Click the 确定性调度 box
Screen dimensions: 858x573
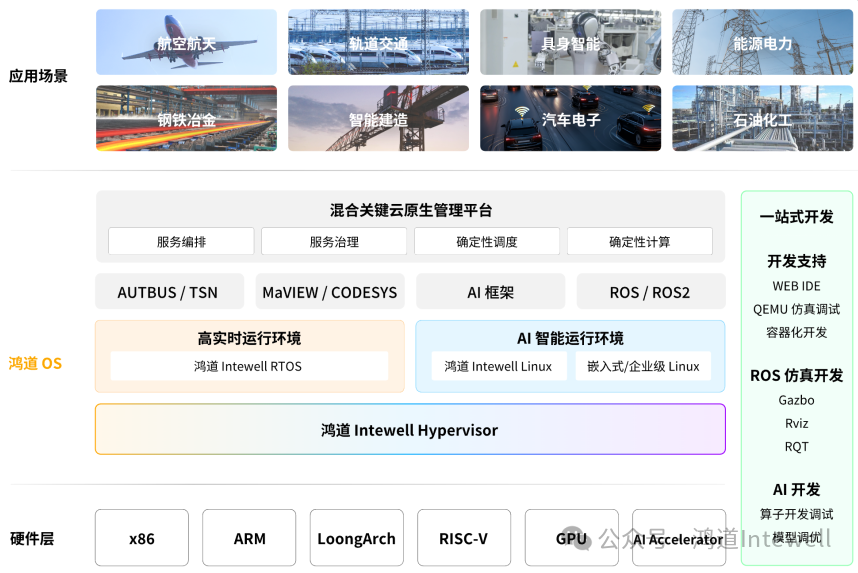tap(487, 241)
